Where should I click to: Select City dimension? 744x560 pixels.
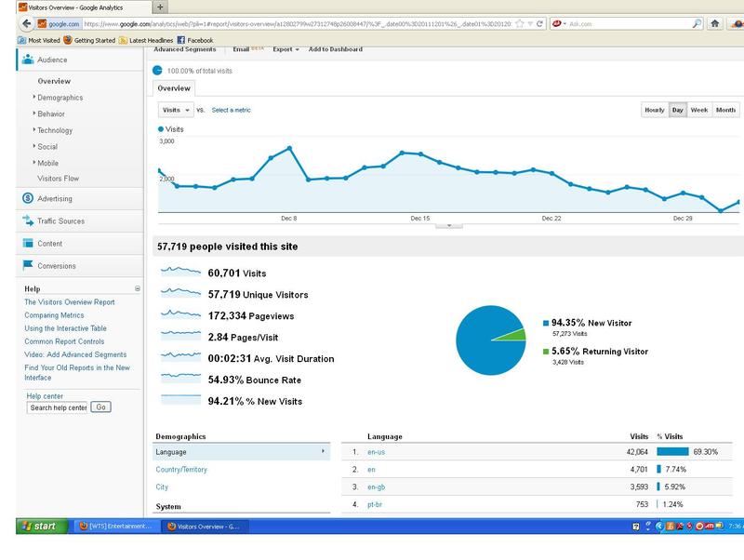[x=162, y=487]
